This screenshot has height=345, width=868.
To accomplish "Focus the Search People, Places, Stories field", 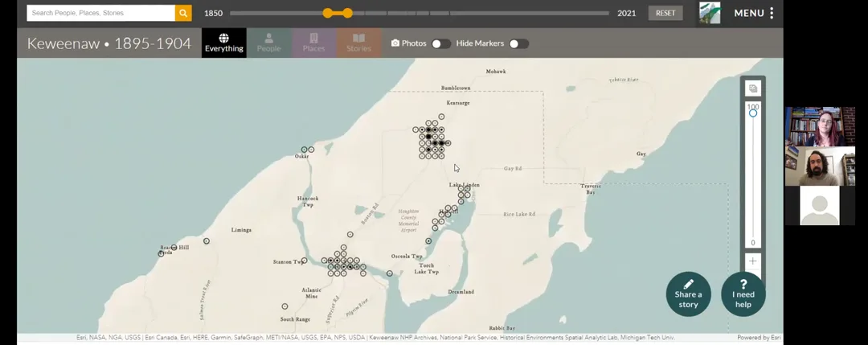I will click(100, 13).
